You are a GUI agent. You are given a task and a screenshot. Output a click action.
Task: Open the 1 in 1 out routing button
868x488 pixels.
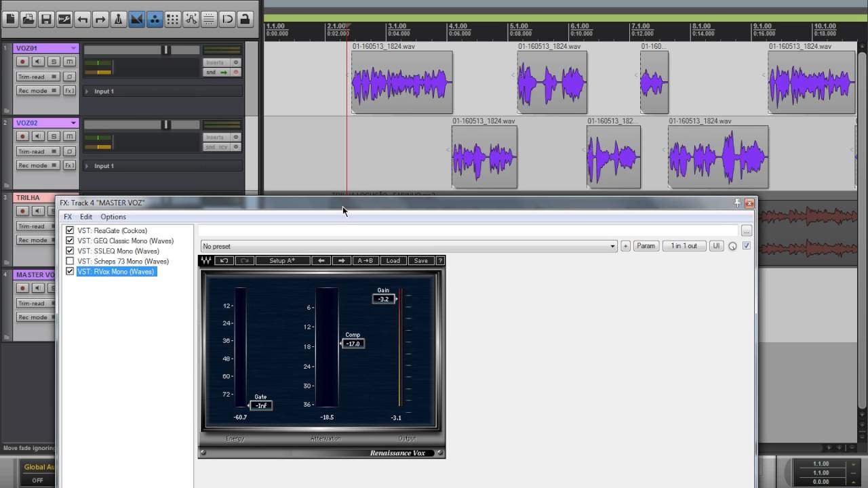tap(684, 246)
